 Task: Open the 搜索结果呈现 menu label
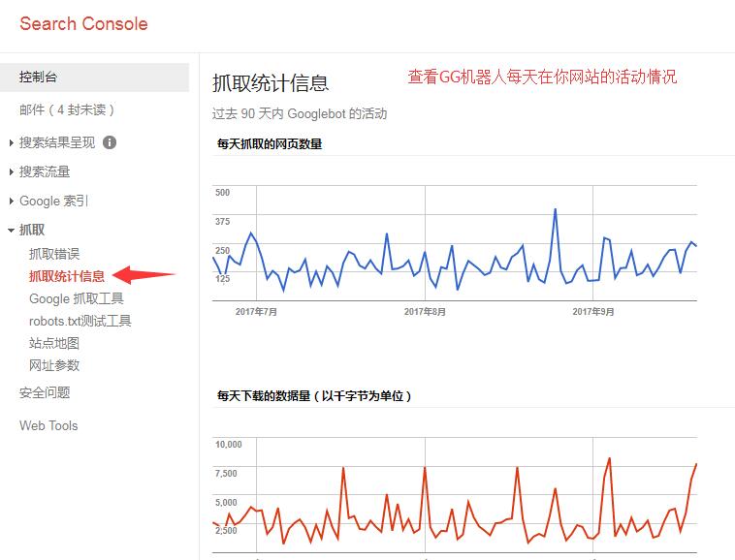pos(57,142)
